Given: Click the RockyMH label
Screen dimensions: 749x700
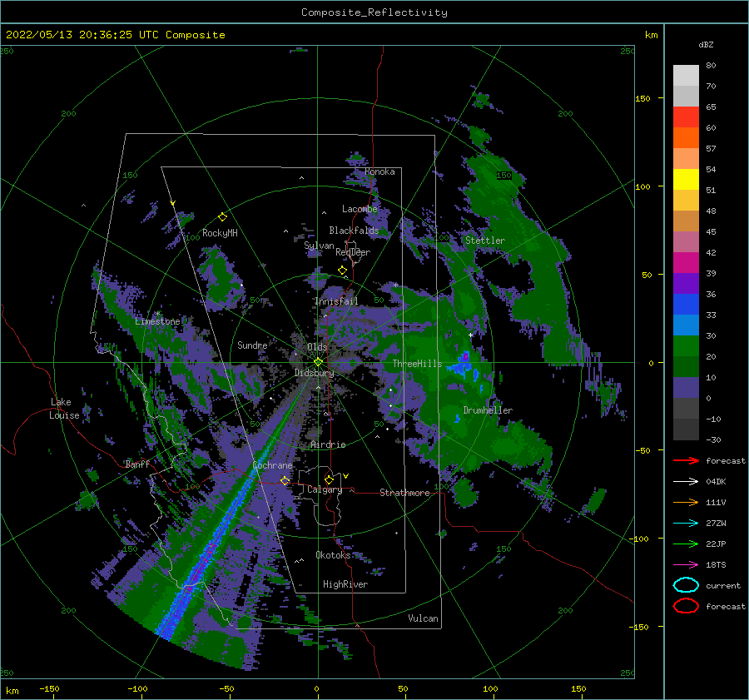Looking at the screenshot, I should [x=220, y=233].
